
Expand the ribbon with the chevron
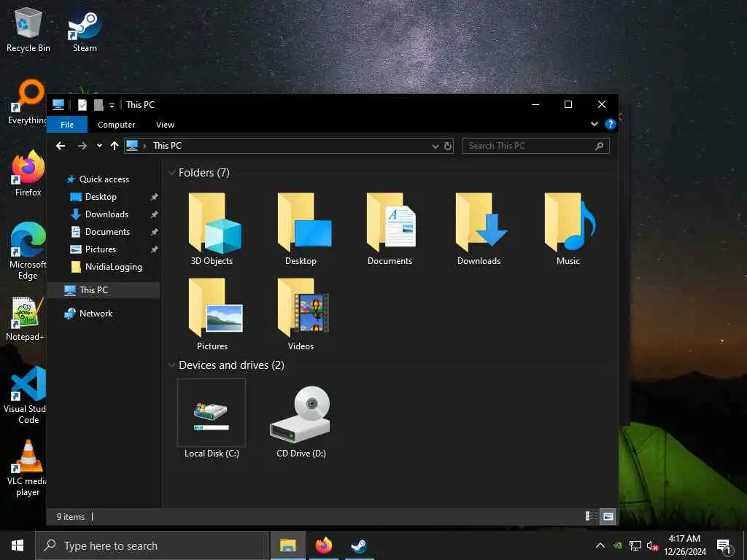pos(594,124)
